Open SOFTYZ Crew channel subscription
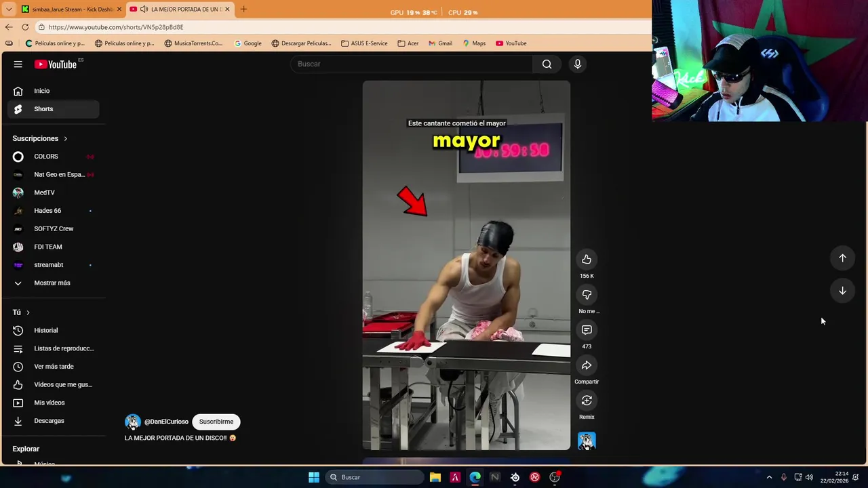868x488 pixels. click(x=53, y=229)
